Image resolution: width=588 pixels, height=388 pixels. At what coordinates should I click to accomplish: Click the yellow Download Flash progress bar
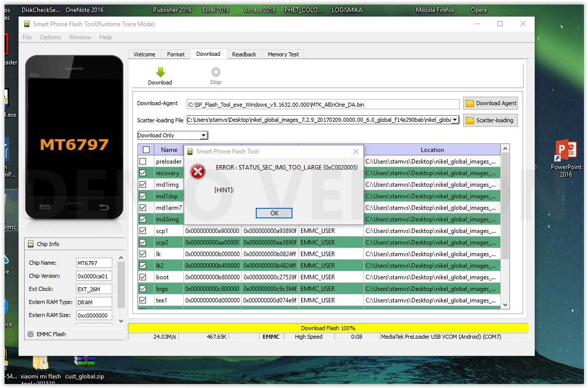pos(328,328)
